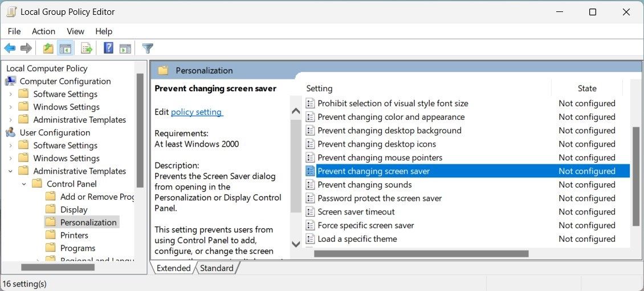Toggle the Show/Hide Action Pane icon

point(125,48)
